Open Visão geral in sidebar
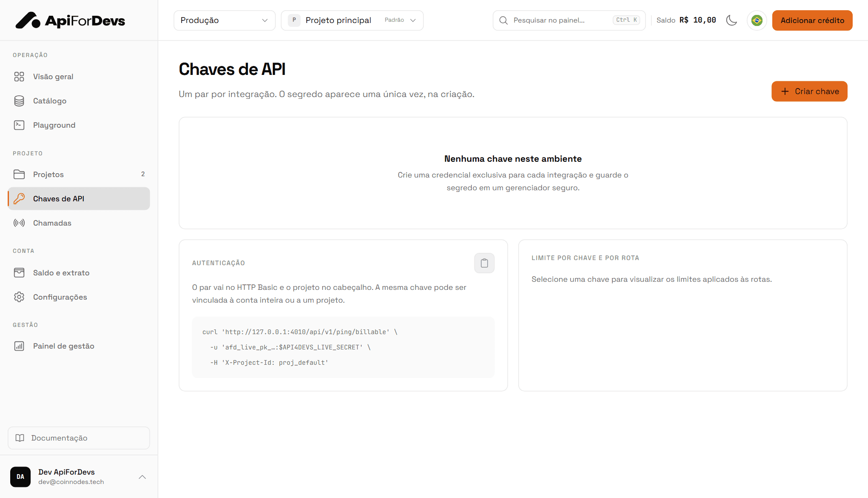 click(x=79, y=77)
